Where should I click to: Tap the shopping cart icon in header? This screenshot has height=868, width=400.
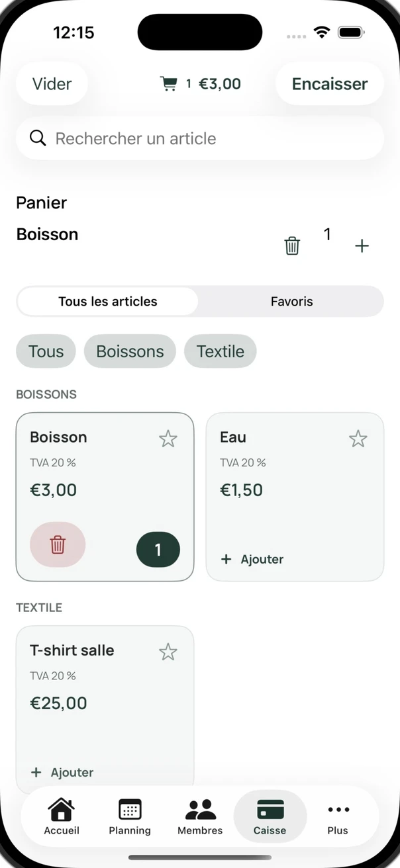[x=169, y=84]
